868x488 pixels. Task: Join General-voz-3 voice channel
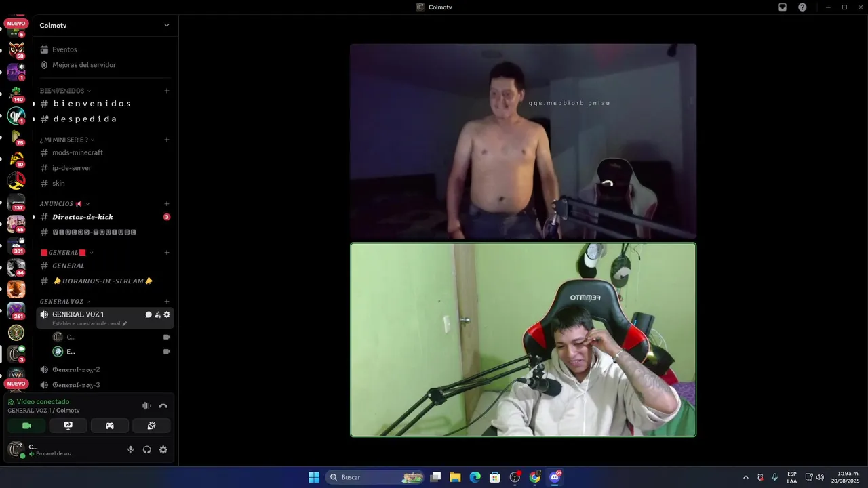105,385
